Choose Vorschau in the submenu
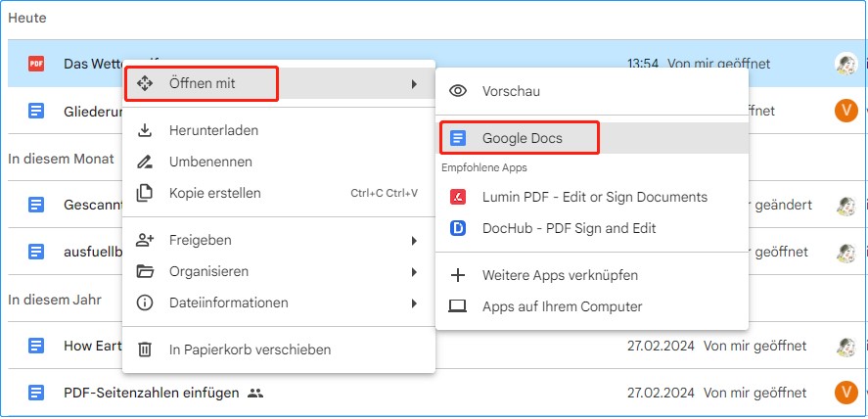Viewport: 868px width, 419px height. (592, 91)
